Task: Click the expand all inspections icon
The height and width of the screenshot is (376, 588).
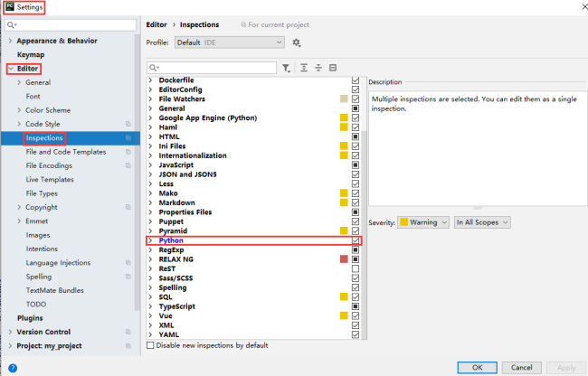Action: [x=304, y=68]
